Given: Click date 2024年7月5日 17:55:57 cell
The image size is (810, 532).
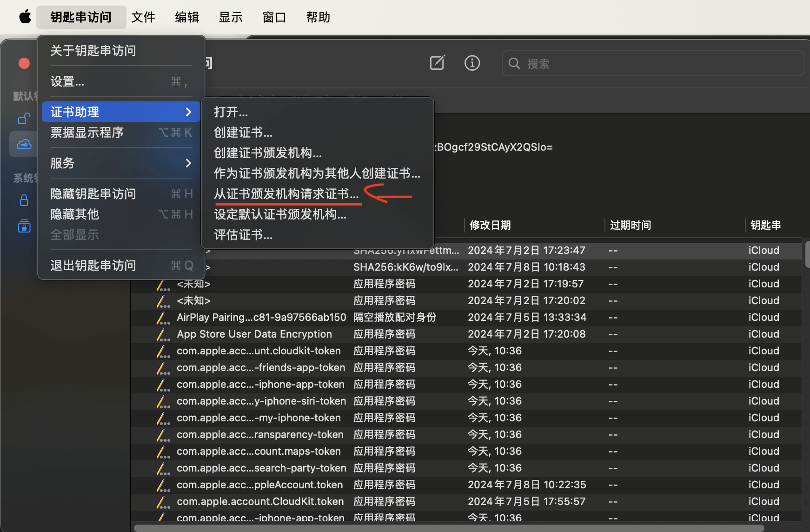Looking at the screenshot, I should tap(527, 501).
